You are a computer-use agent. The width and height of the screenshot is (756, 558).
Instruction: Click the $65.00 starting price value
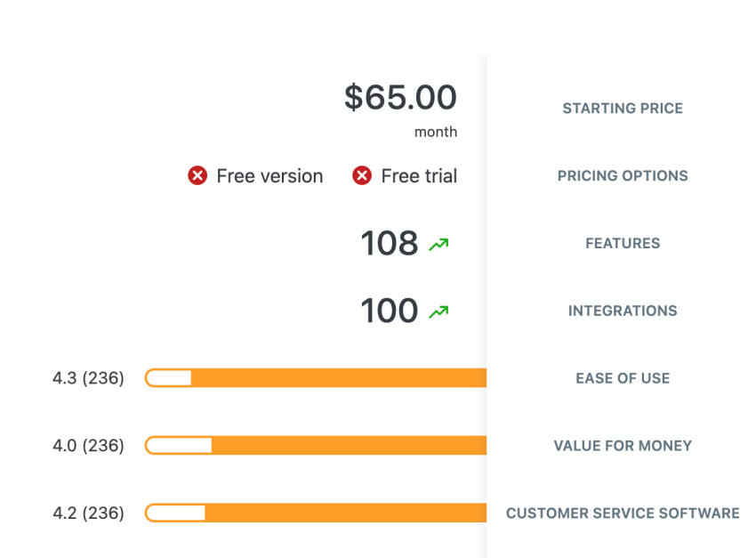(x=400, y=98)
